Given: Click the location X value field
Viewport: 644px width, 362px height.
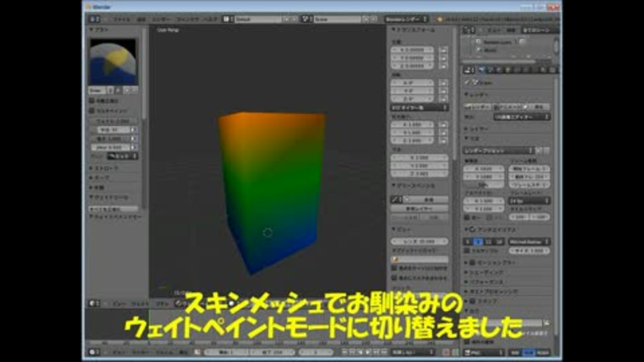Looking at the screenshot, I should point(413,50).
